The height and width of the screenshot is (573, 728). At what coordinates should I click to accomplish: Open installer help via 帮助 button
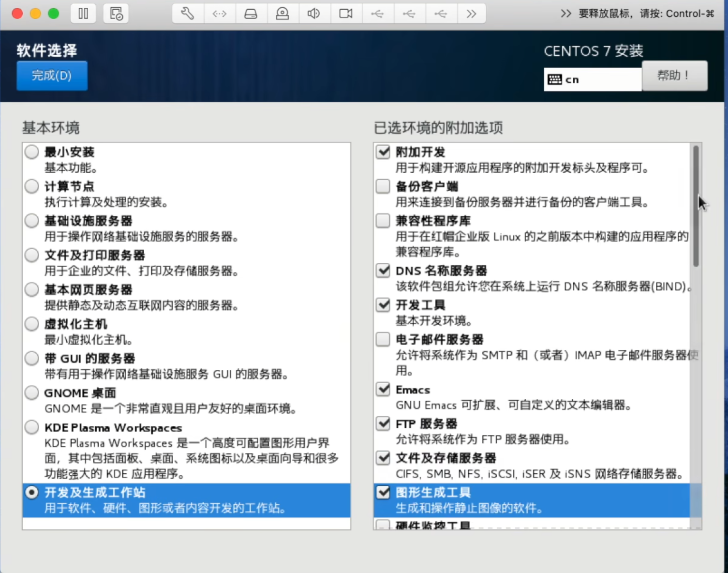tap(674, 75)
